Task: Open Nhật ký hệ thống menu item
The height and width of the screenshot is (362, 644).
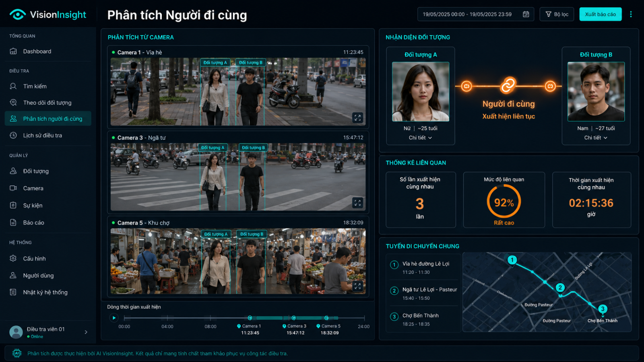Action: [48, 292]
